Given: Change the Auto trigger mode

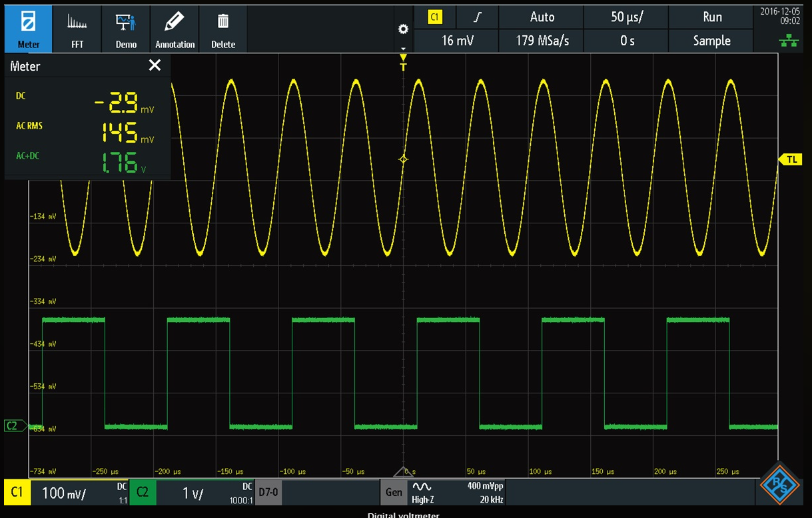Looking at the screenshot, I should (542, 17).
